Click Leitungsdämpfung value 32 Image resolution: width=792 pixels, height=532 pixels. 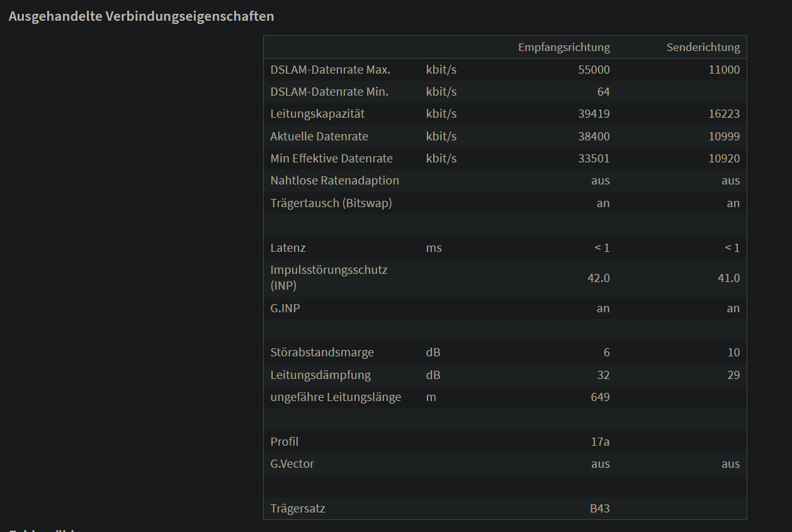click(x=603, y=375)
